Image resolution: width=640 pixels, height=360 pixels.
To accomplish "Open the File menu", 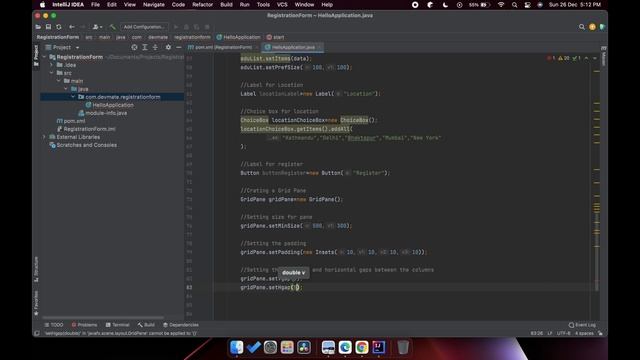I will click(x=95, y=5).
